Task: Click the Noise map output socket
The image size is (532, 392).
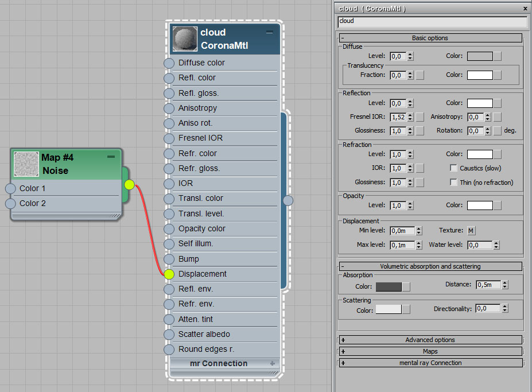Action: [x=129, y=184]
